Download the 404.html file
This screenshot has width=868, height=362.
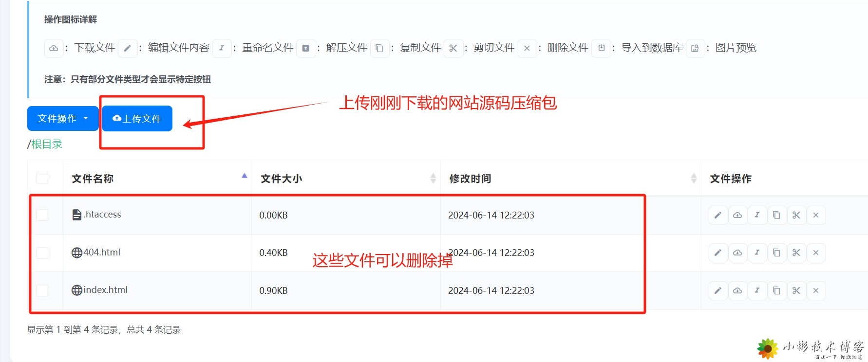[x=737, y=253]
